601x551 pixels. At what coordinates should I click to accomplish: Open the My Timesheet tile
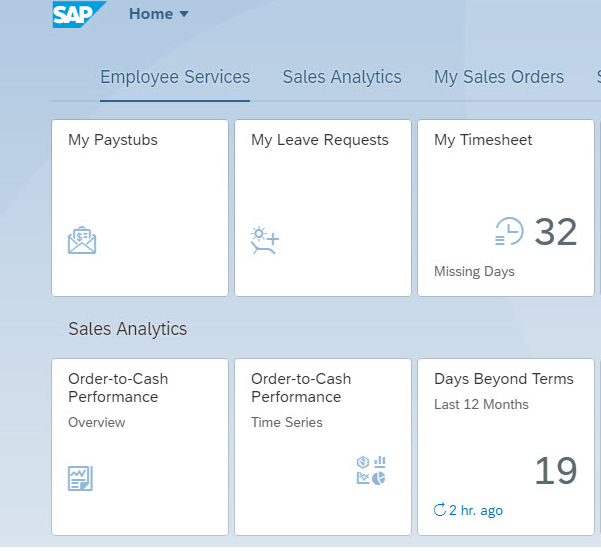506,208
